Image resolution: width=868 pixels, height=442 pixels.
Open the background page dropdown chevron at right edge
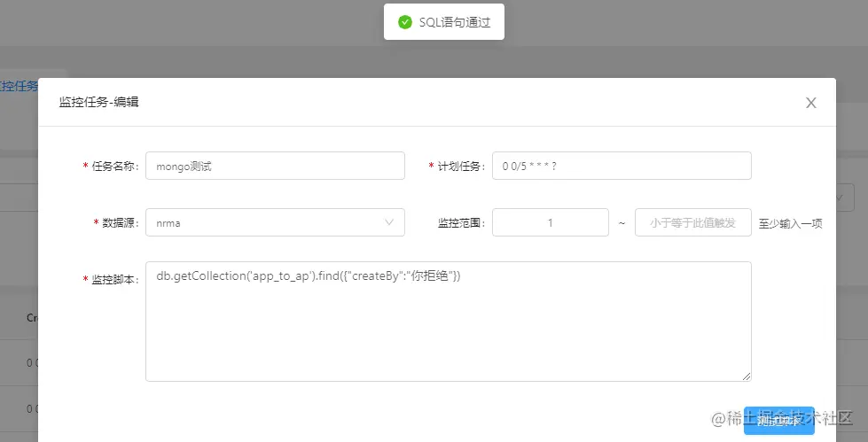(x=840, y=198)
